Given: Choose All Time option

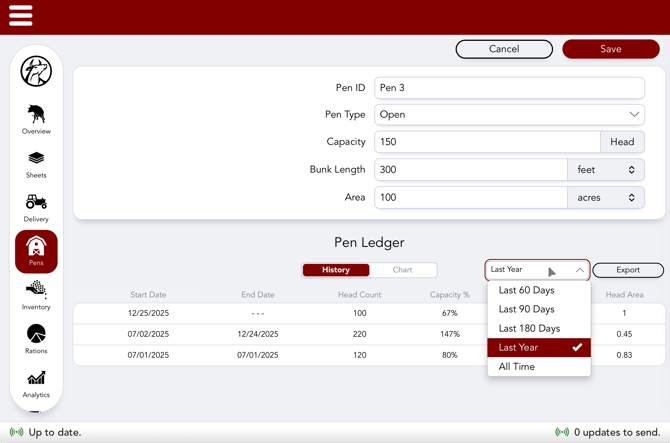Looking at the screenshot, I should (x=539, y=367).
